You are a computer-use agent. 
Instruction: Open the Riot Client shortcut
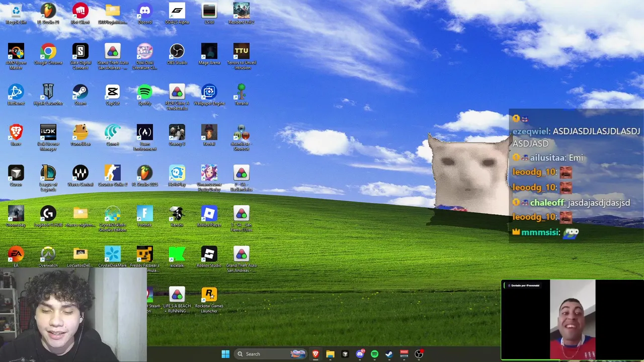[80, 14]
